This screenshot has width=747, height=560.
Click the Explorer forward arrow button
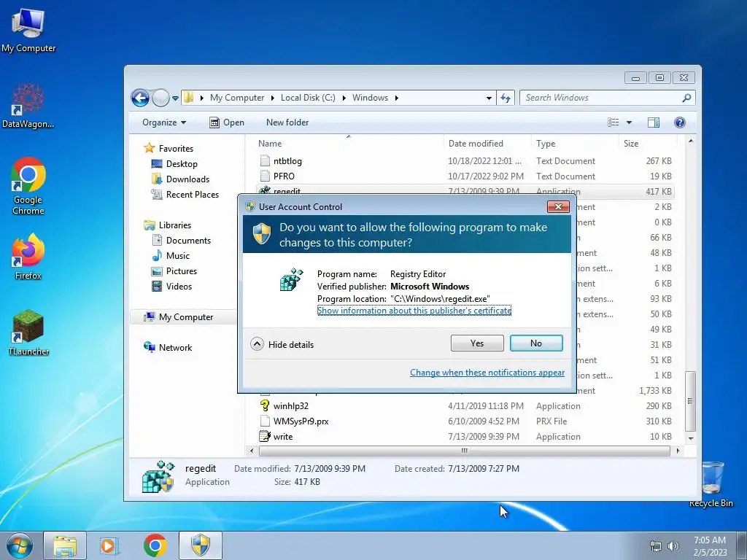pos(160,98)
